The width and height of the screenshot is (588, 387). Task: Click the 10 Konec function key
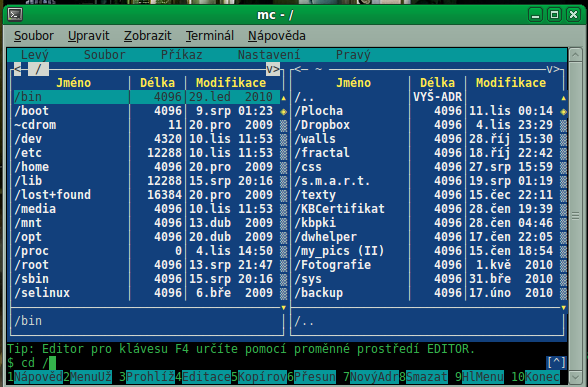point(536,376)
